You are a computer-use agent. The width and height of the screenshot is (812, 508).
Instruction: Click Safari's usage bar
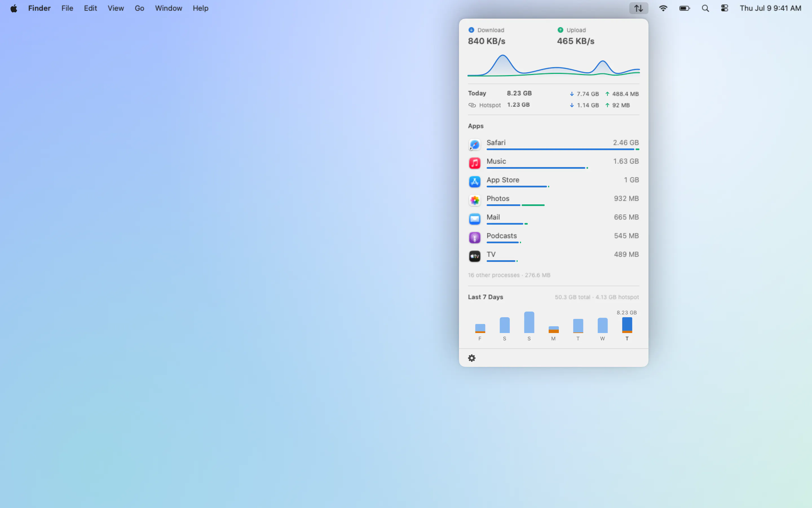pyautogui.click(x=563, y=149)
